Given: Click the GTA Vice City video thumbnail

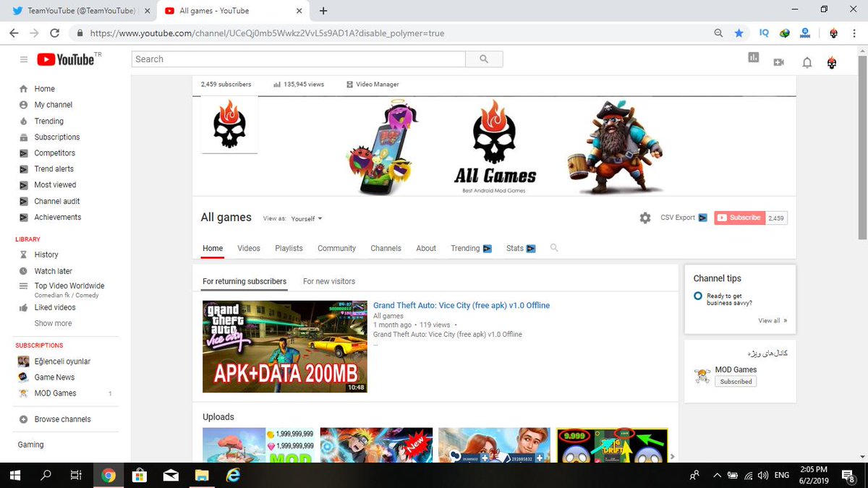Looking at the screenshot, I should click(x=284, y=346).
